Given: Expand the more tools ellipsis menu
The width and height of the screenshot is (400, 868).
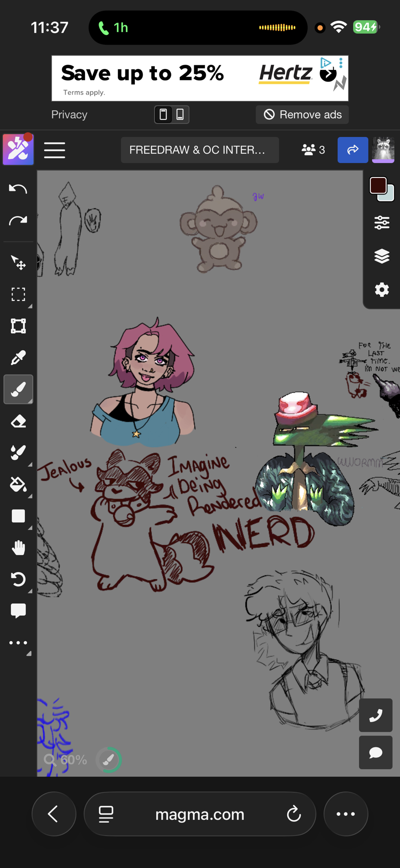Looking at the screenshot, I should pyautogui.click(x=18, y=643).
